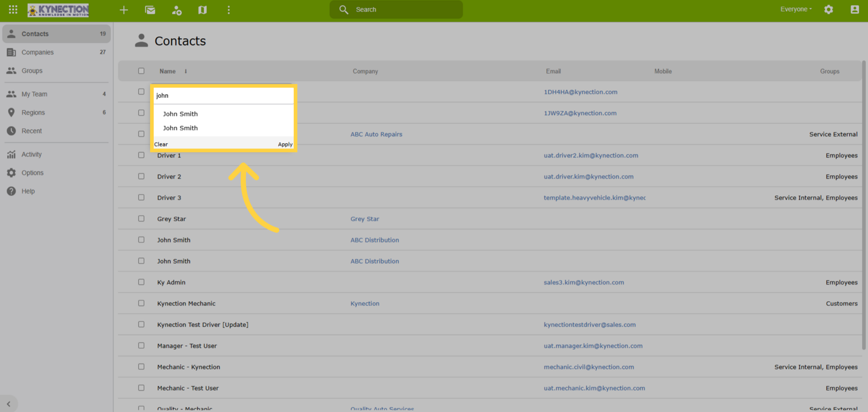Select all contacts header checkbox
The width and height of the screenshot is (868, 412).
tap(141, 71)
